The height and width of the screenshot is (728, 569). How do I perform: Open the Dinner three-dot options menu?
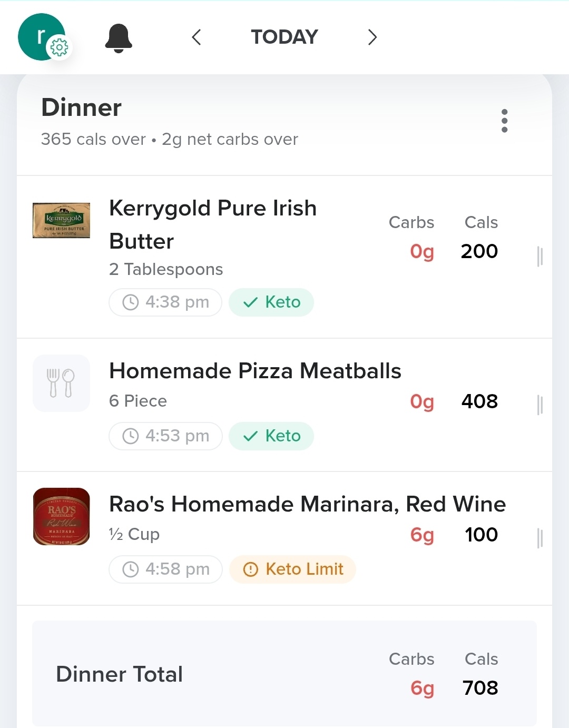(x=504, y=121)
